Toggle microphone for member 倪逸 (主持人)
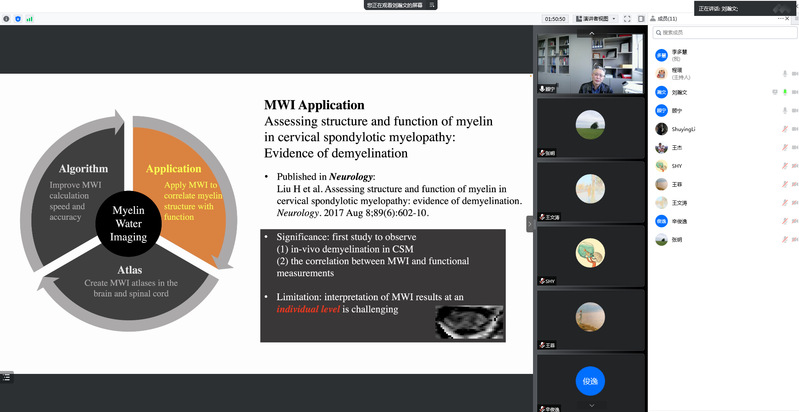799x412 pixels. pyautogui.click(x=785, y=74)
